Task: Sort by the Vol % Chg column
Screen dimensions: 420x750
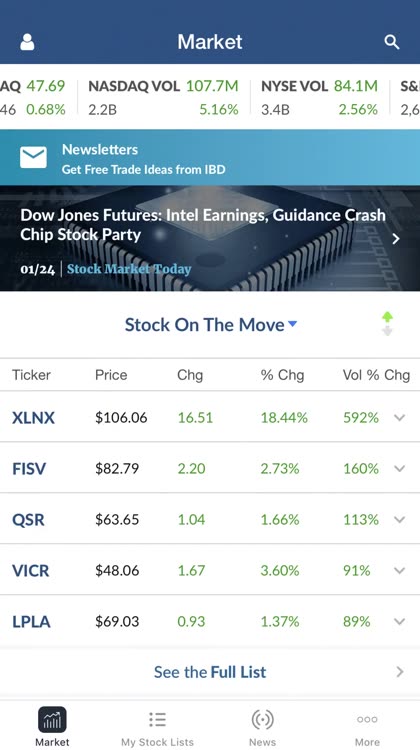Action: tap(376, 375)
